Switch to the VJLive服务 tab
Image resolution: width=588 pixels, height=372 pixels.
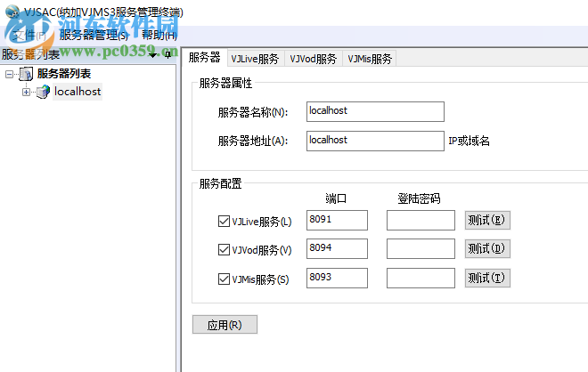(255, 59)
